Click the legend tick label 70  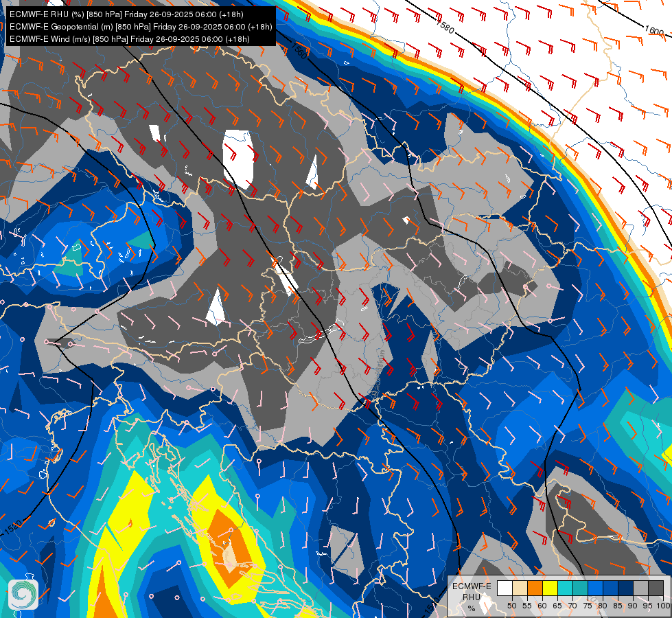point(572,606)
